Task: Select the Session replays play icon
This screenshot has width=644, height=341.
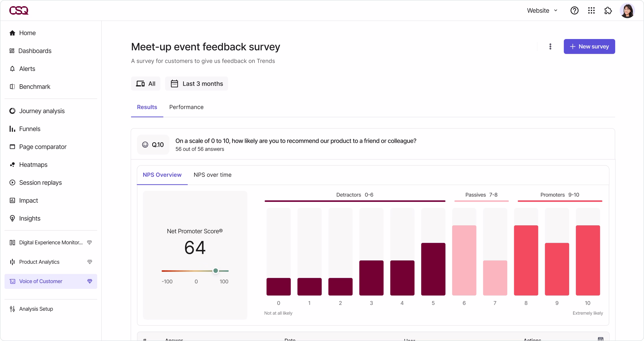Action: pyautogui.click(x=12, y=182)
